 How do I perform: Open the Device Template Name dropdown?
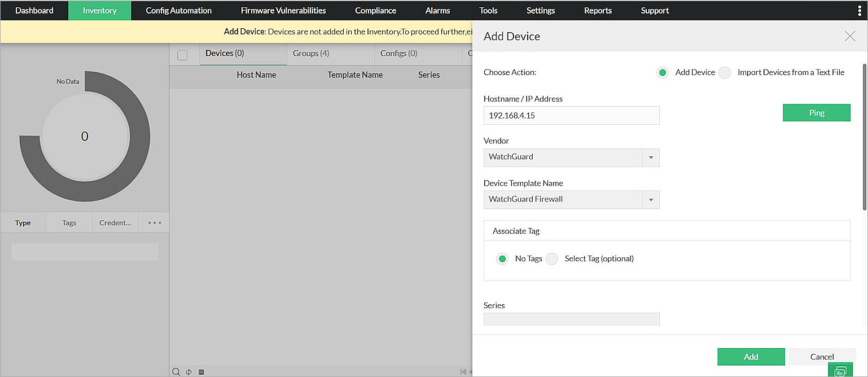(x=650, y=200)
